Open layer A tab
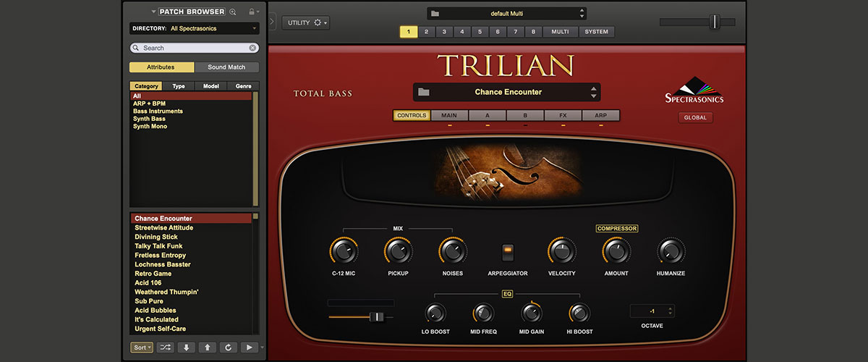Image resolution: width=868 pixels, height=362 pixels. pos(488,115)
